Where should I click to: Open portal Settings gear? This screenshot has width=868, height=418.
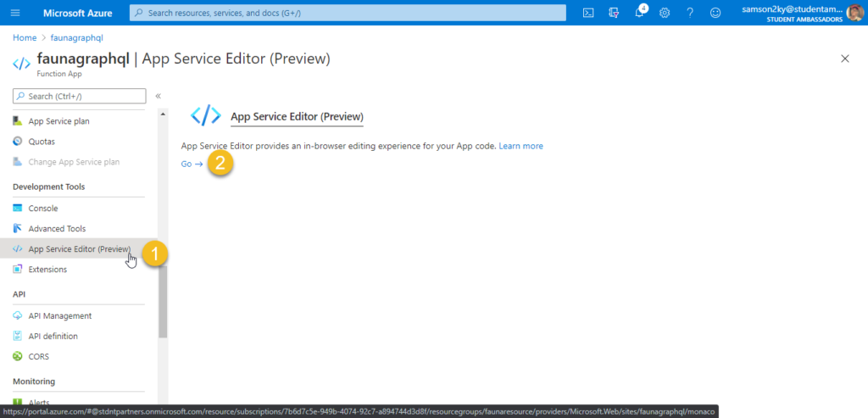pos(665,13)
